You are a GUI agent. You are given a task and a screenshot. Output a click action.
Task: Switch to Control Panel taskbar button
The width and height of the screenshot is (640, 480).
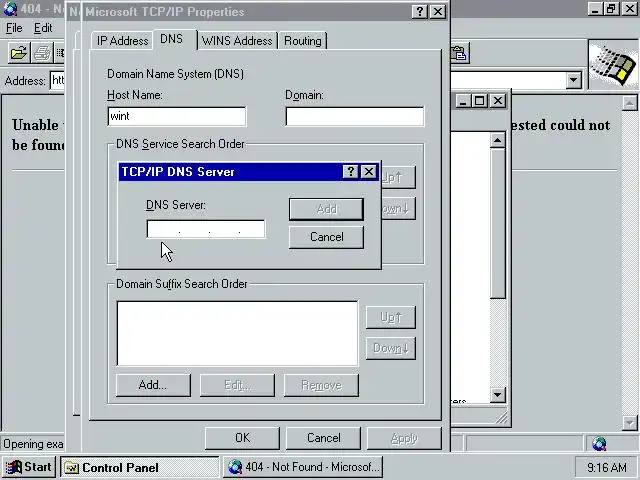coord(140,467)
